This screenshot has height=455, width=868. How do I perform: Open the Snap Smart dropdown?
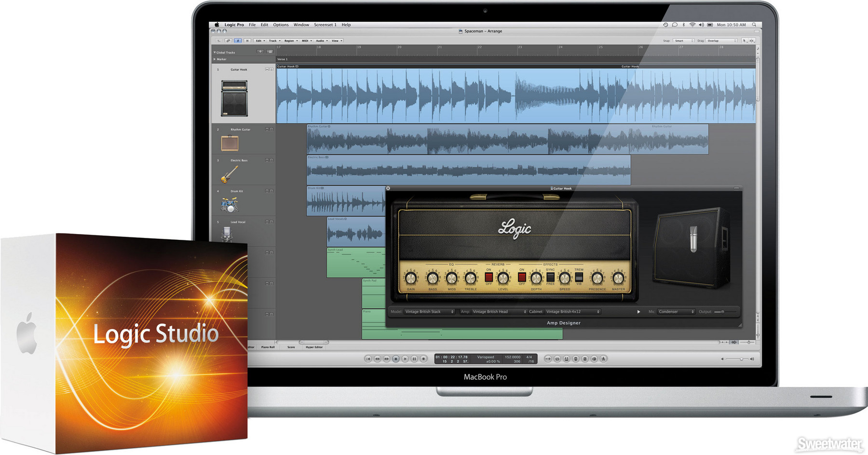point(684,41)
